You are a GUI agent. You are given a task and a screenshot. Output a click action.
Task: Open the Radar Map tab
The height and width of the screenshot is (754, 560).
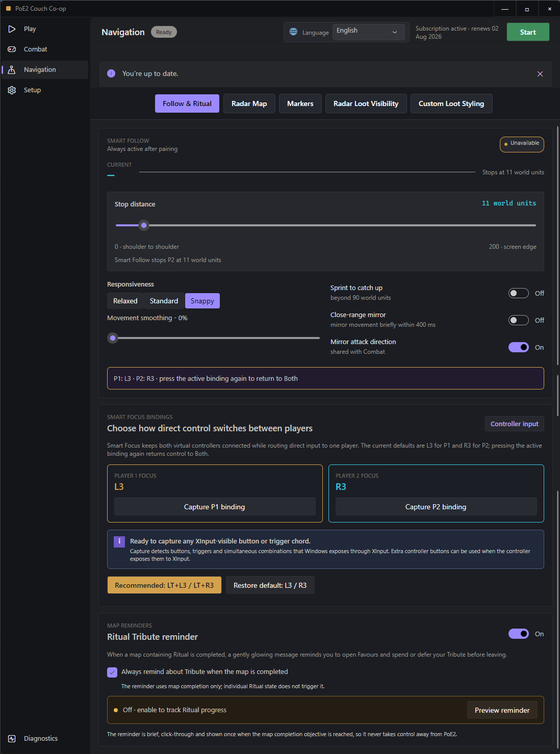pyautogui.click(x=249, y=103)
